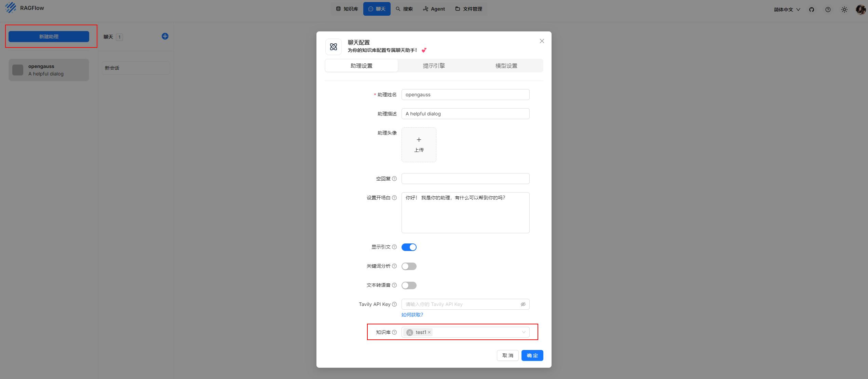
Task: Click the test1 knowledge base avatar icon
Action: coord(410,333)
